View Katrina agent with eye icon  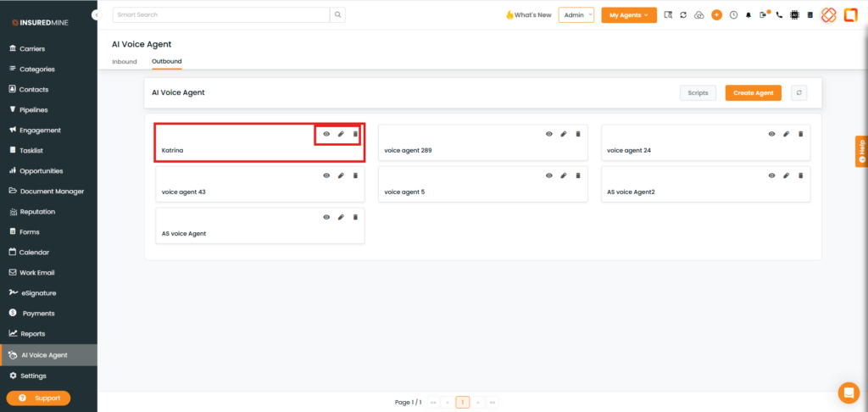point(326,134)
